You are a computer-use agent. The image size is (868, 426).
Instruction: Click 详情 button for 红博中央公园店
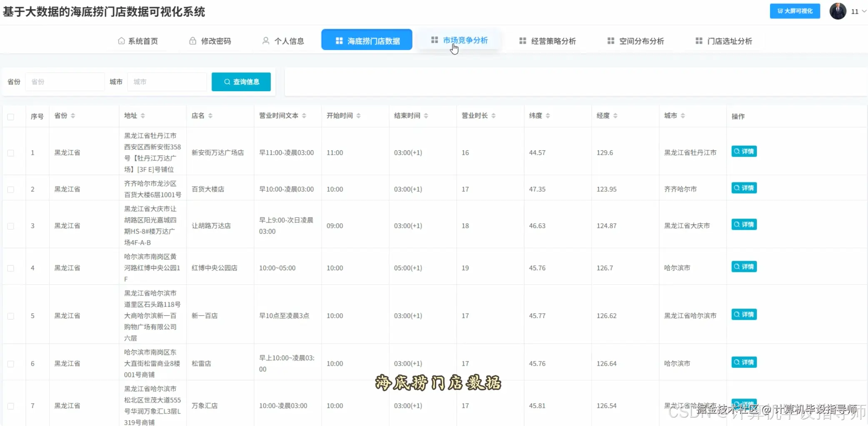(744, 267)
